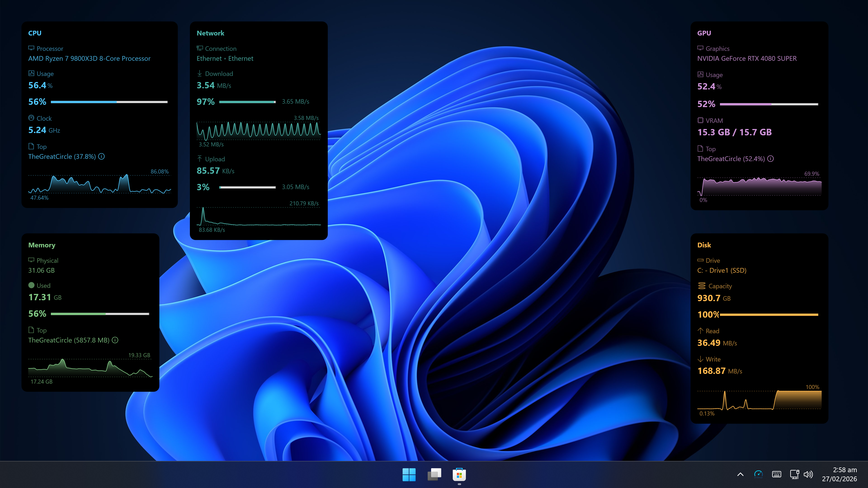Click the info button beside TheGreatCircle in Memory widget
Screen dimensions: 868x488
tap(115, 340)
